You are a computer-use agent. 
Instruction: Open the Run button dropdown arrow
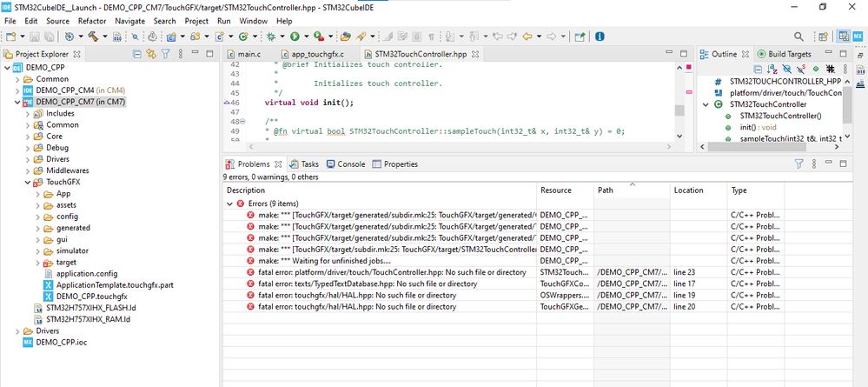tap(307, 37)
